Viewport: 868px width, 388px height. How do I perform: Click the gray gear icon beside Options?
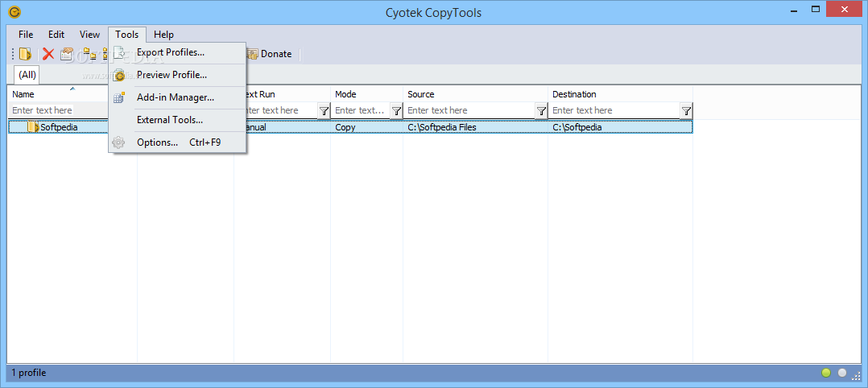coord(118,142)
